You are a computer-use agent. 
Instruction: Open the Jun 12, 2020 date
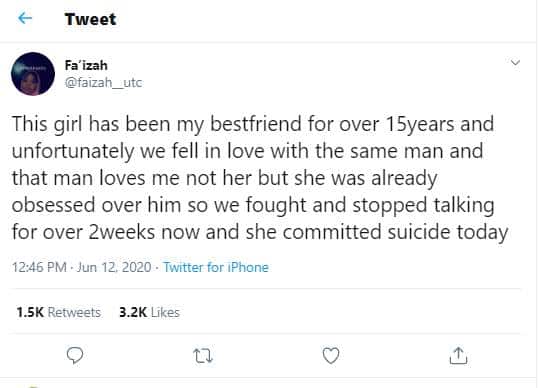pyautogui.click(x=114, y=267)
